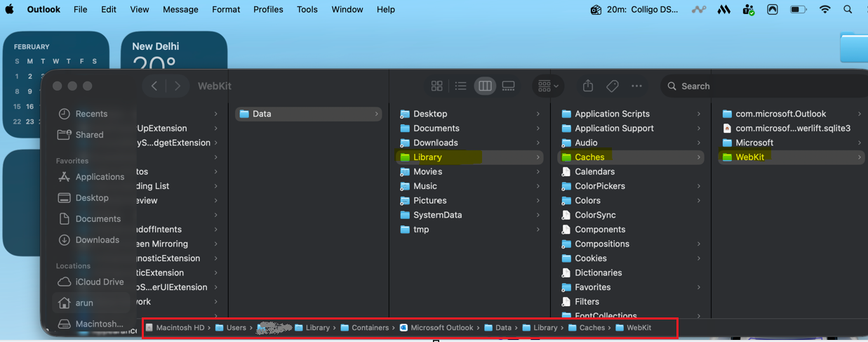868x342 pixels.
Task: Click Caches in the path bar
Action: [587, 328]
